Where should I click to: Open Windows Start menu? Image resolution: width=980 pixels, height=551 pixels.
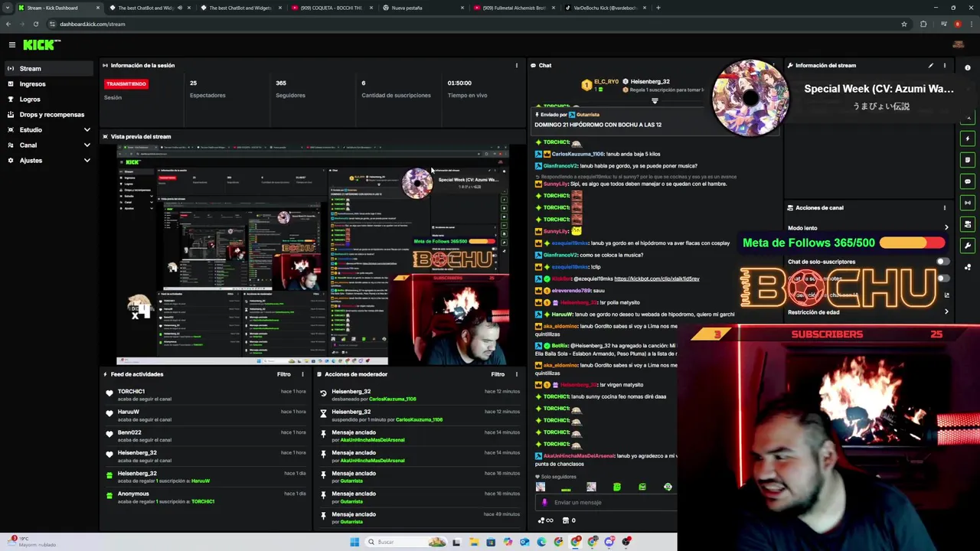coord(354,542)
